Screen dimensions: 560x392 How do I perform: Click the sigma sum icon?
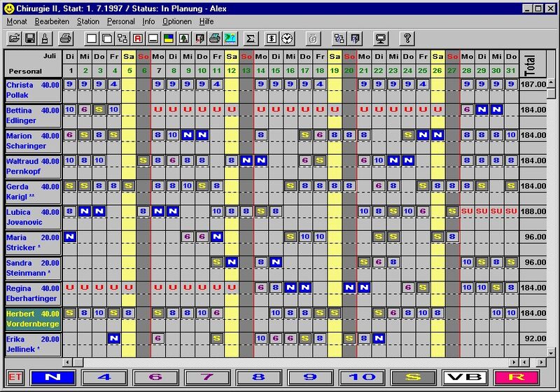(x=251, y=38)
